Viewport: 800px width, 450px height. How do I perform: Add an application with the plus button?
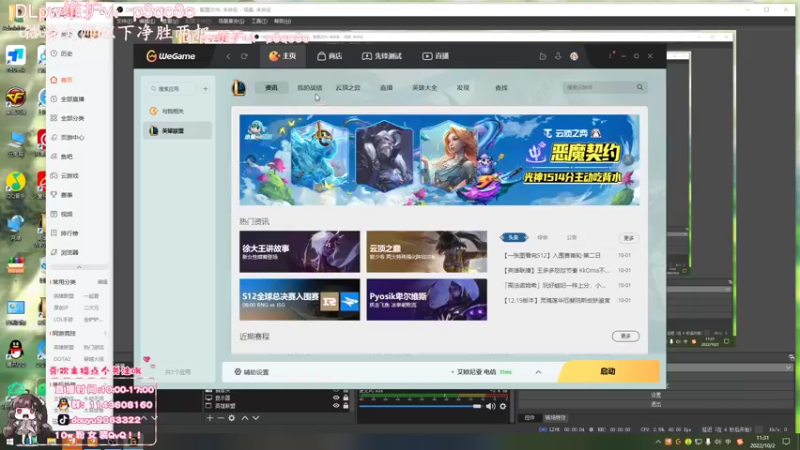click(205, 89)
